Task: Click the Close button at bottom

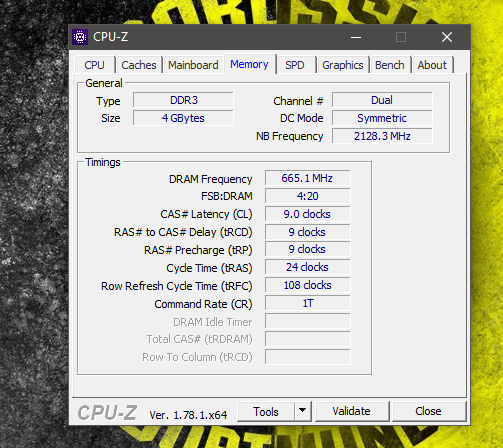Action: point(429,411)
